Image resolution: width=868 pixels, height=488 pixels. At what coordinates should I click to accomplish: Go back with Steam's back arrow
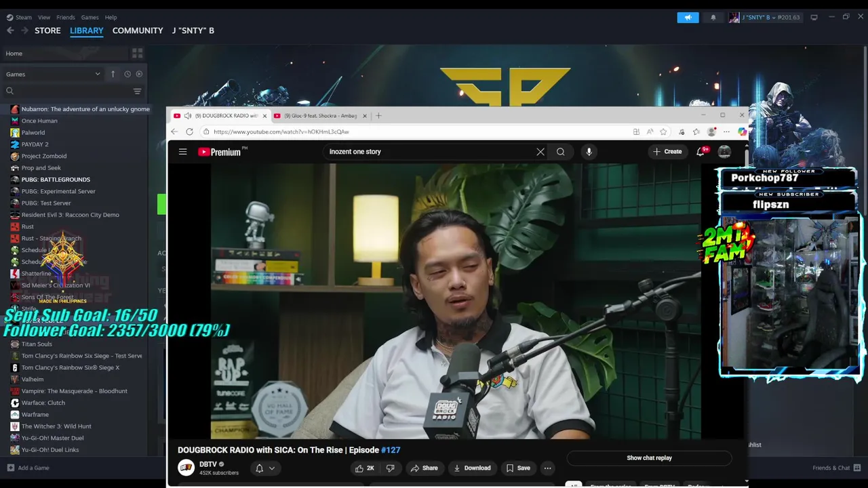coord(10,30)
